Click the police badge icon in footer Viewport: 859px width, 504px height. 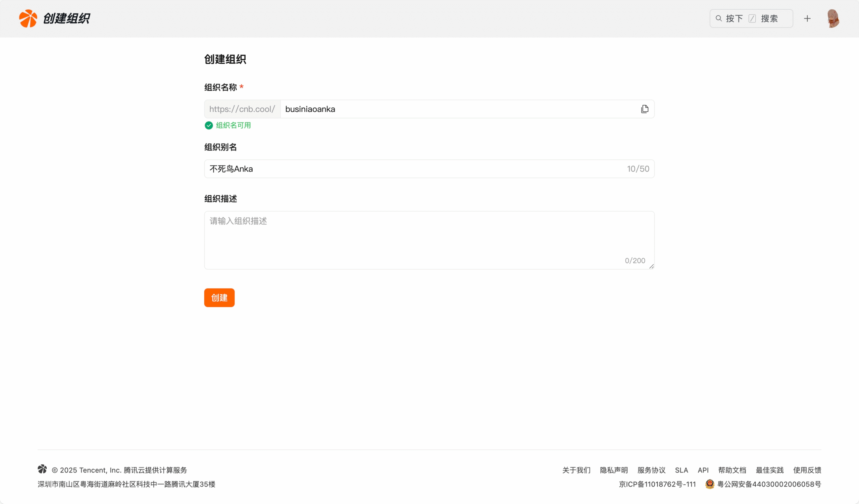click(709, 484)
